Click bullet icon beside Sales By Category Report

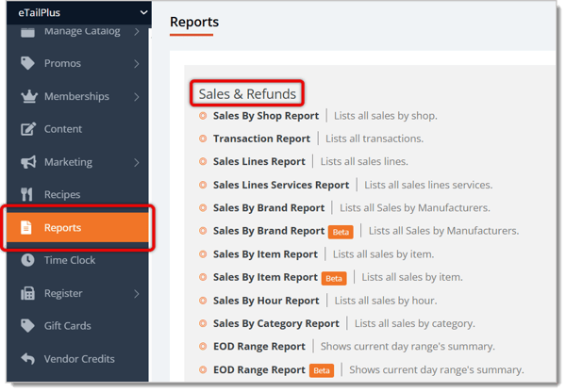pos(203,323)
